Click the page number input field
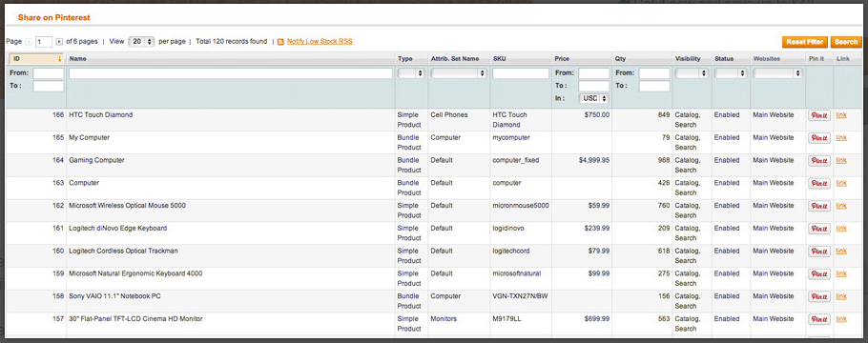This screenshot has width=868, height=343. 44,42
